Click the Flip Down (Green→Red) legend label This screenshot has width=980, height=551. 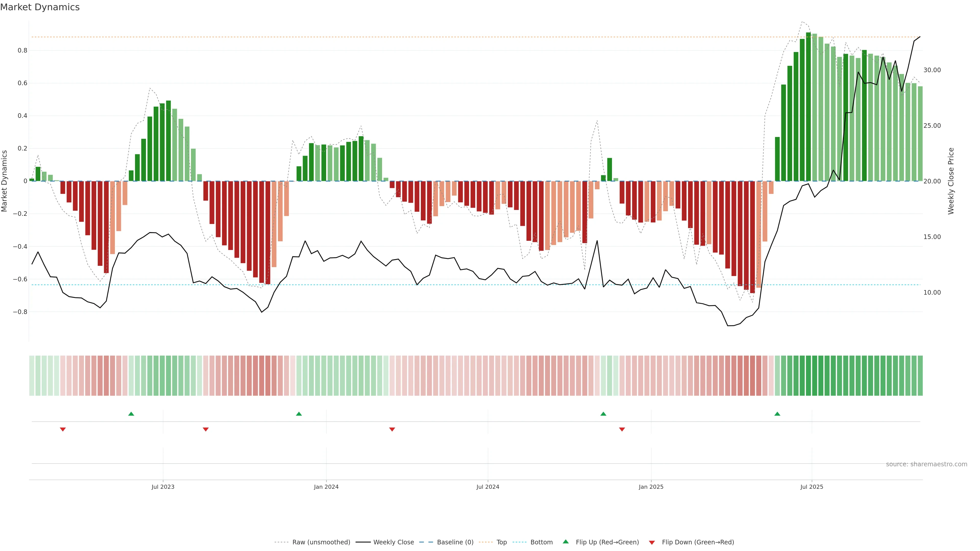click(x=698, y=542)
